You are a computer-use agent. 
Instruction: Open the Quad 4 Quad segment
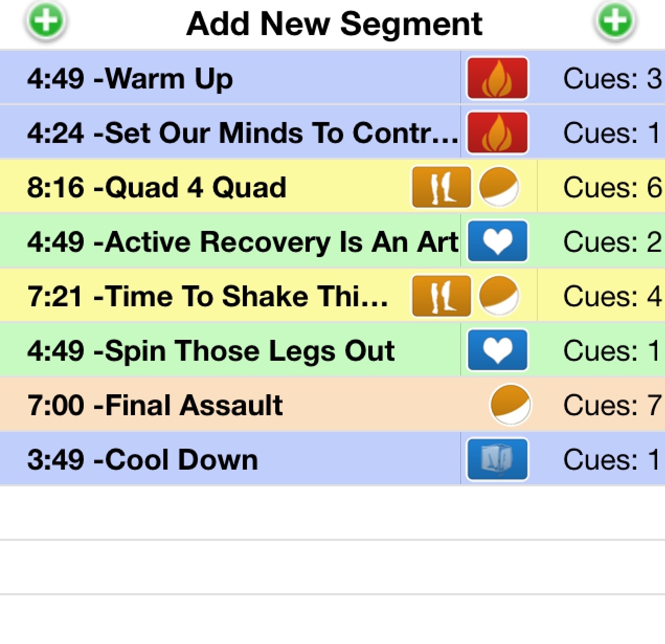[333, 187]
